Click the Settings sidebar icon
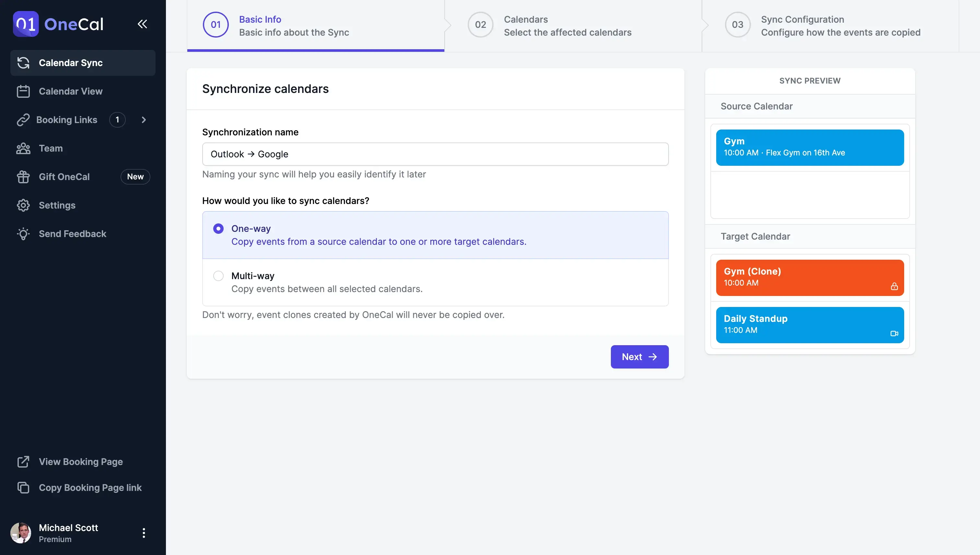 24,206
